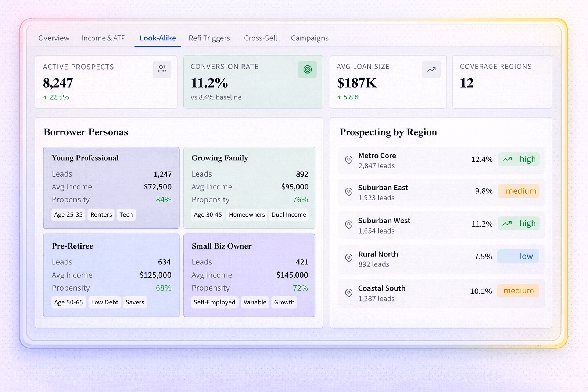Click the target icon in Conversion Rate
588x392 pixels.
(307, 69)
